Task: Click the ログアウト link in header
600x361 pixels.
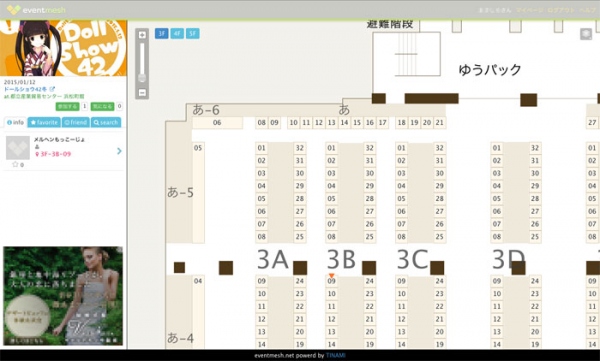Action: pos(561,10)
